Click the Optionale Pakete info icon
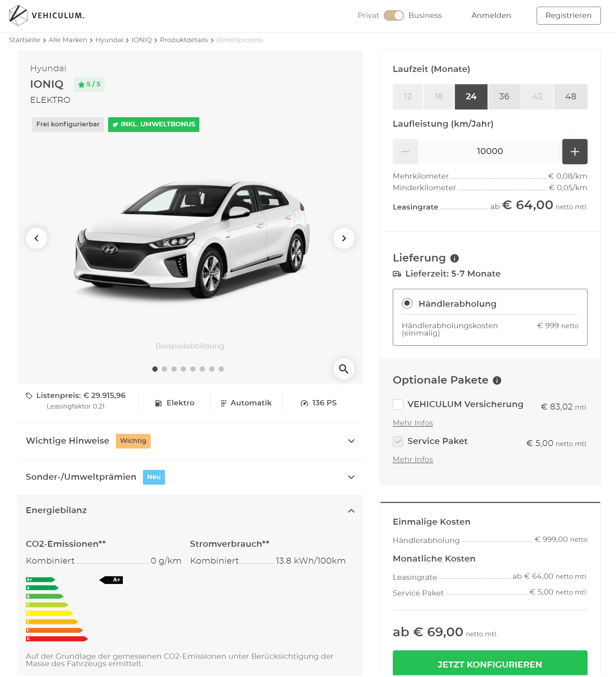The image size is (616, 677). point(497,380)
